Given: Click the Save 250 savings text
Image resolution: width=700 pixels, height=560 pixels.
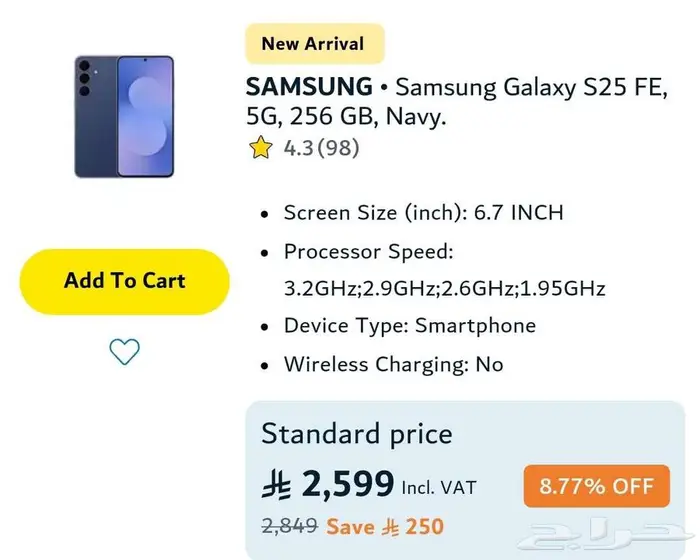Looking at the screenshot, I should tap(384, 526).
